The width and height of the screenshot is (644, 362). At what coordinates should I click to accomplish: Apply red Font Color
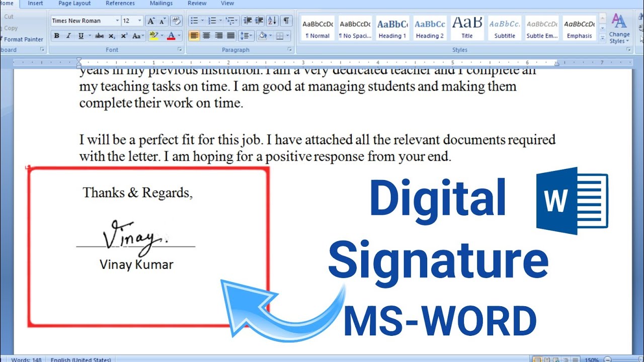pyautogui.click(x=171, y=36)
